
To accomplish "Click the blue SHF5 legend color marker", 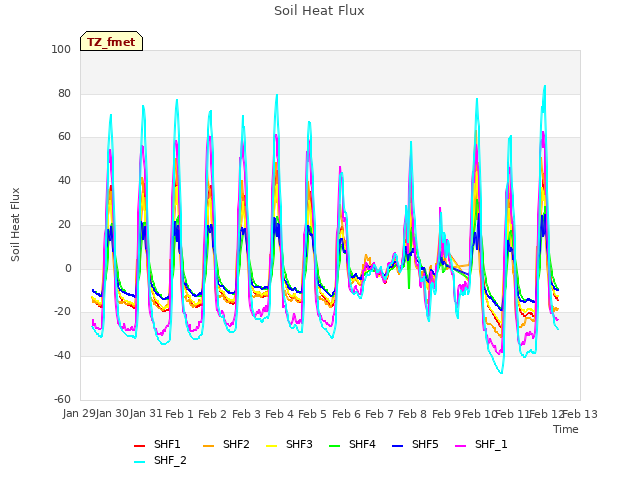I will click(x=398, y=446).
